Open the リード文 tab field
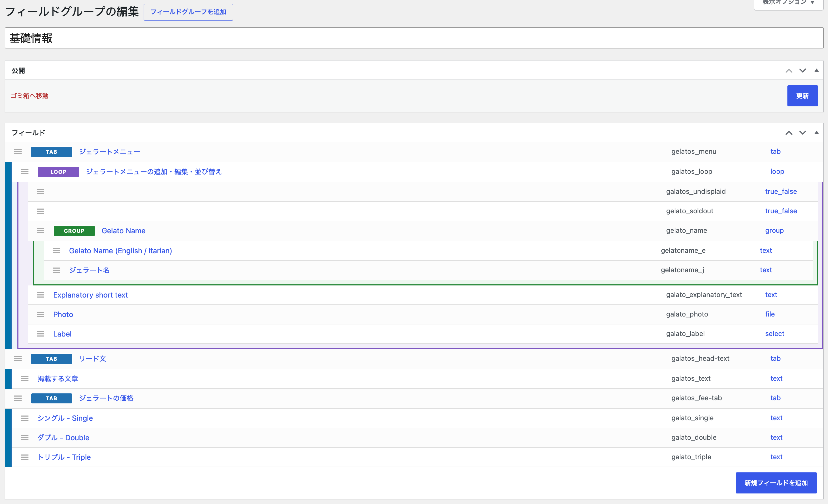This screenshot has width=828, height=504. [93, 359]
